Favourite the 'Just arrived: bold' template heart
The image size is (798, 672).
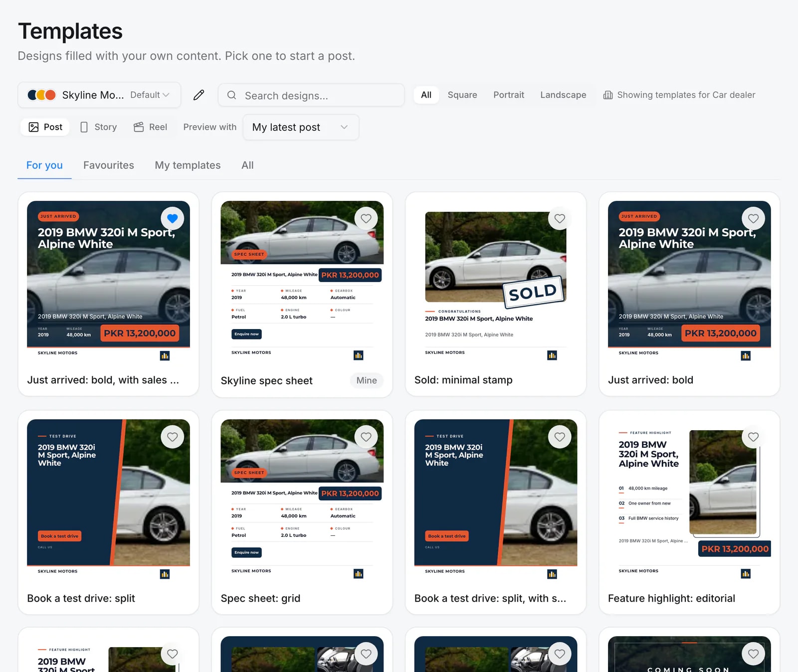point(753,218)
